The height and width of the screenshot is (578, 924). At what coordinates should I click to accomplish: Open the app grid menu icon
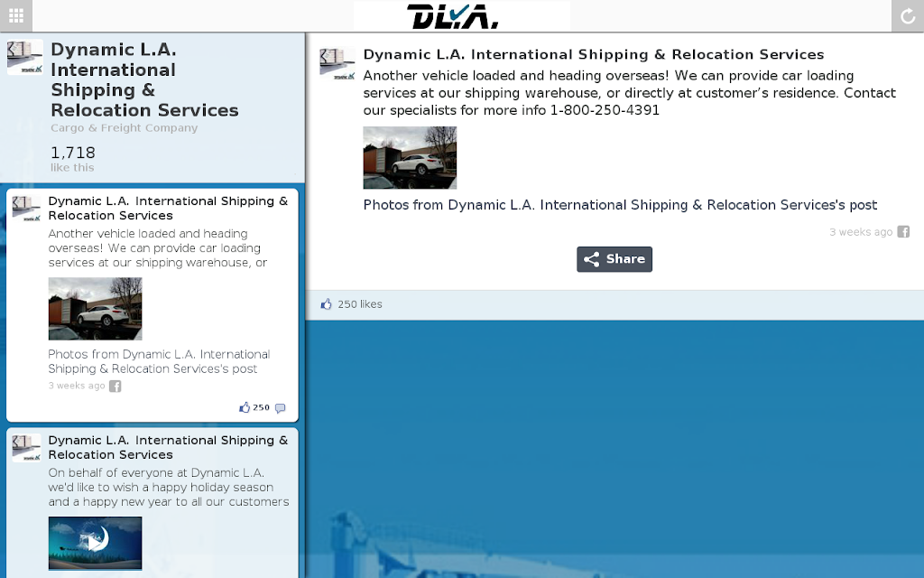coord(16,15)
